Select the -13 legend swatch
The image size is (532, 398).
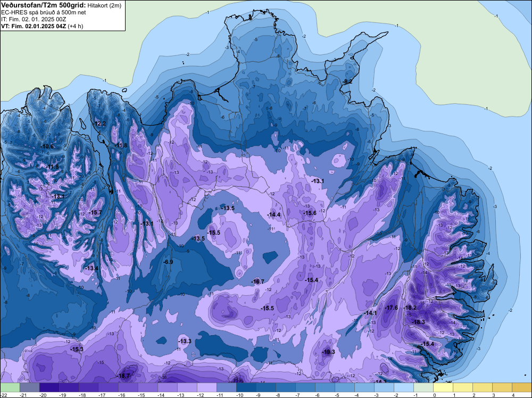tap(187, 387)
